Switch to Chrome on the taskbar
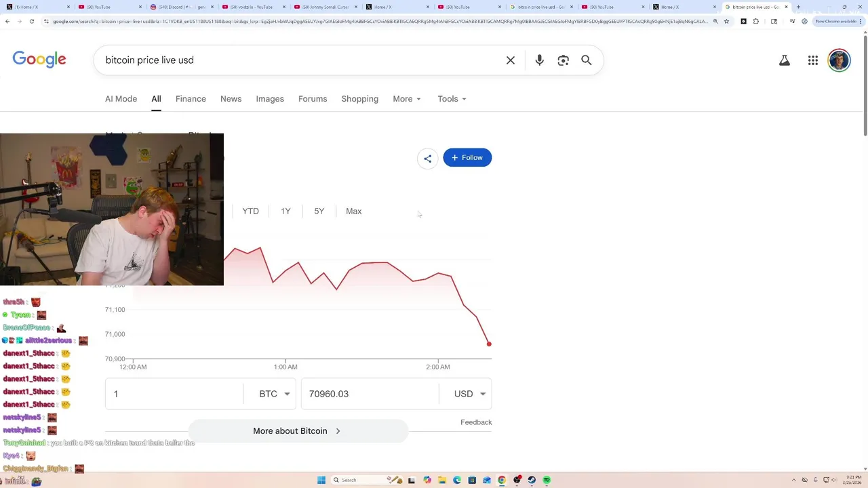This screenshot has width=868, height=488. [502, 480]
